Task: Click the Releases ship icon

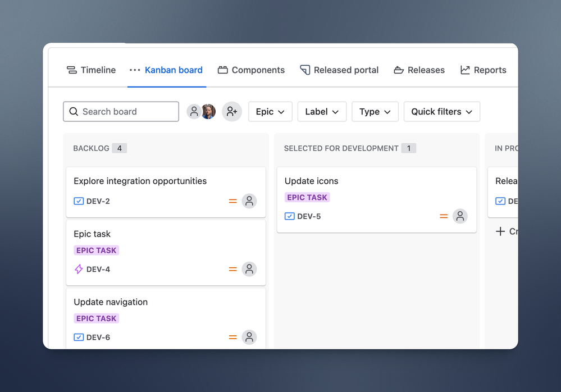Action: (x=399, y=70)
